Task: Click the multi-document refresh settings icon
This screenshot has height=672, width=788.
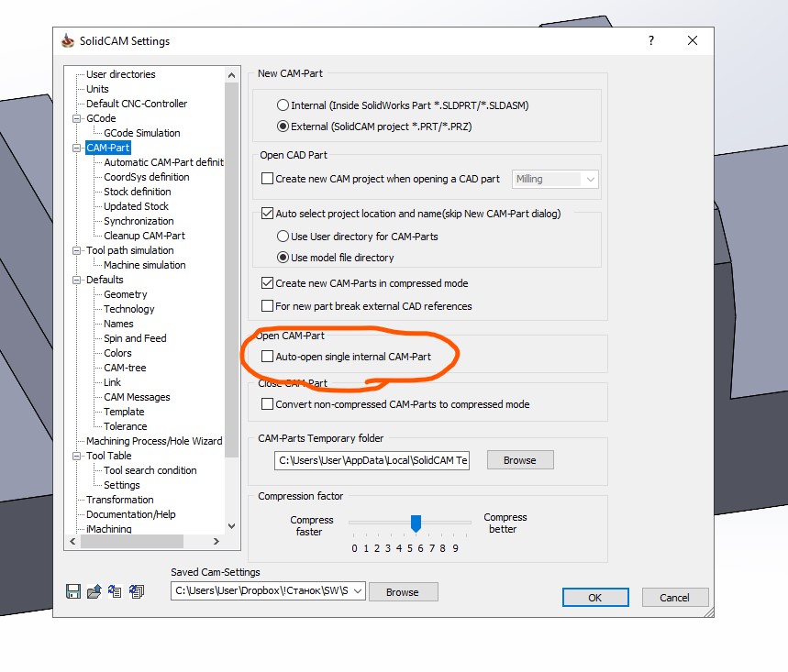Action: click(136, 591)
